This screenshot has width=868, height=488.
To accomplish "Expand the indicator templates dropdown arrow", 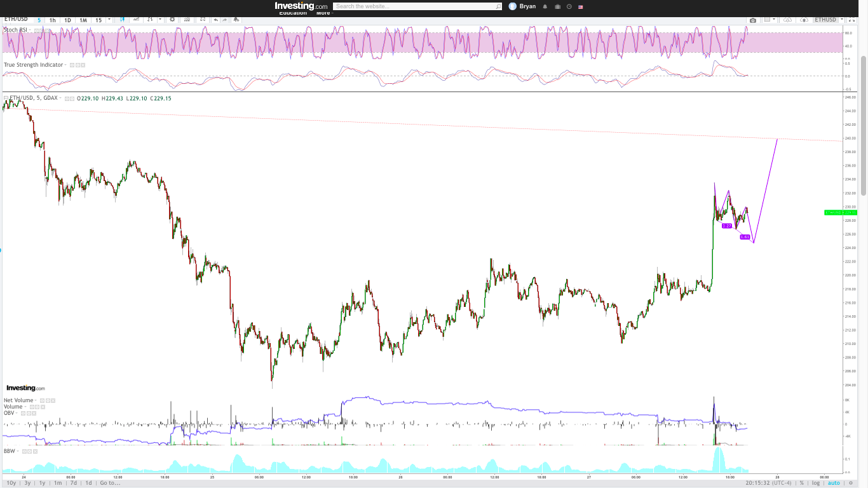I will tap(160, 20).
